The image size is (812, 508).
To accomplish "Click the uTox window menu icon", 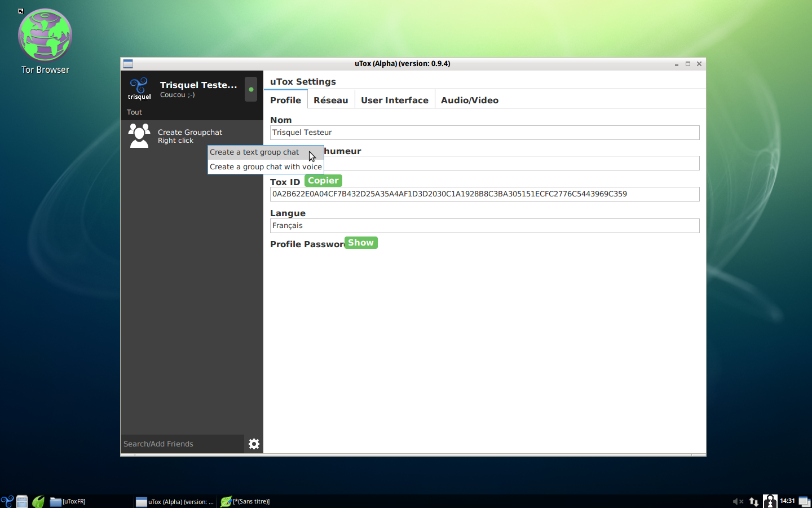I will [128, 64].
